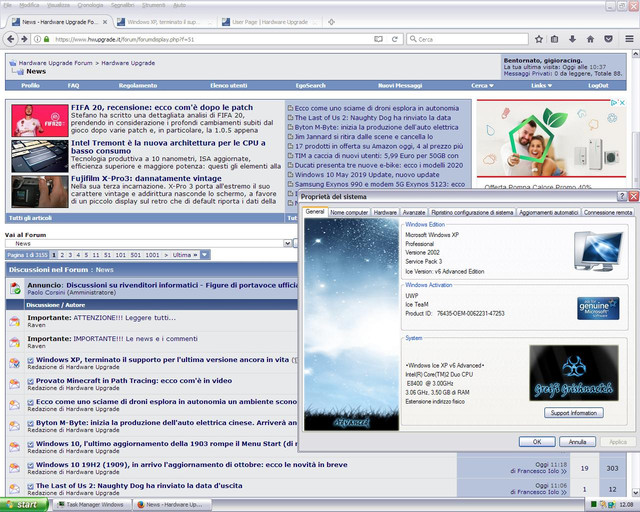Open the downloads arrow icon
Screen dimensions: 640x512
572,39
